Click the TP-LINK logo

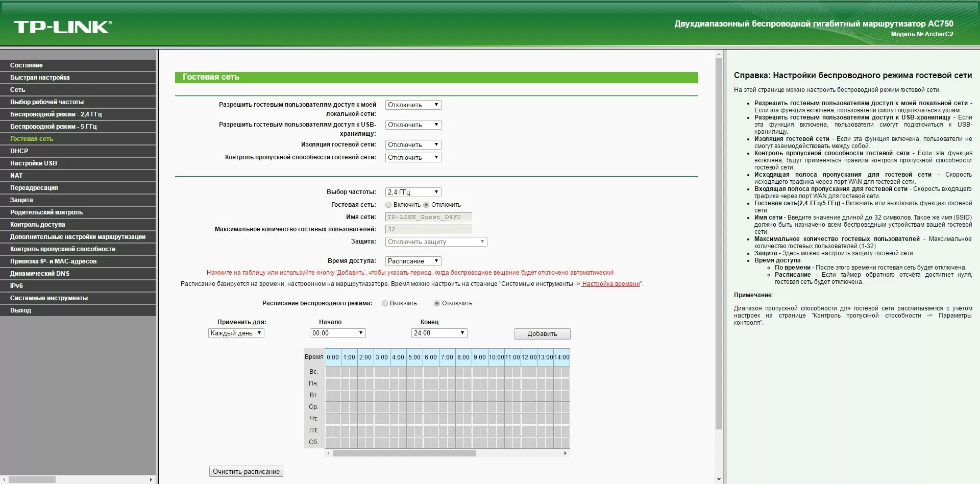click(x=62, y=27)
